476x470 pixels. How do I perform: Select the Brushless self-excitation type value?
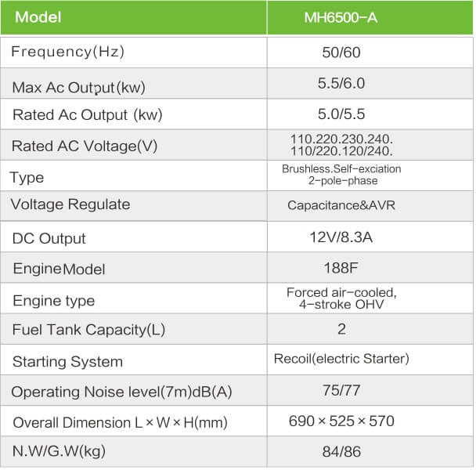click(x=341, y=175)
